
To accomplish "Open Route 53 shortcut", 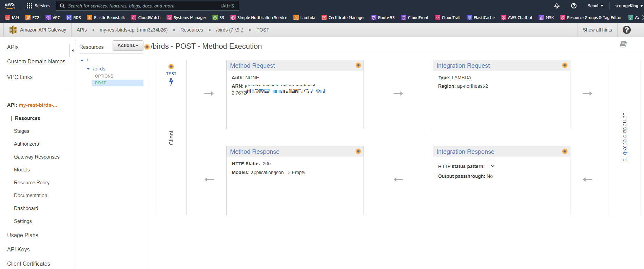I will 383,18.
